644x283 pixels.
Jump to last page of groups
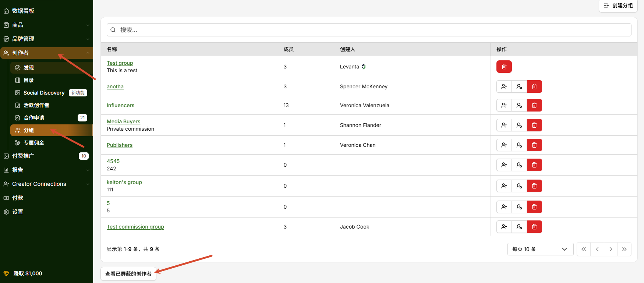tap(624, 249)
